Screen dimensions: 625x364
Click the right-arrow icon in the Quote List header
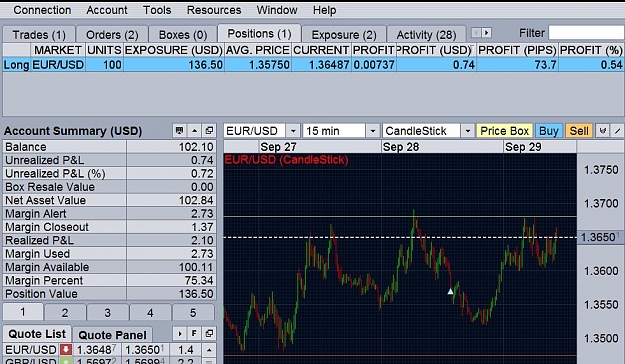click(x=179, y=333)
